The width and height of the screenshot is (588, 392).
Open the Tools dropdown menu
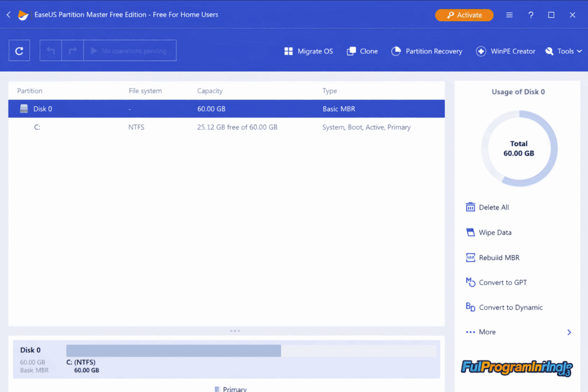tap(563, 51)
